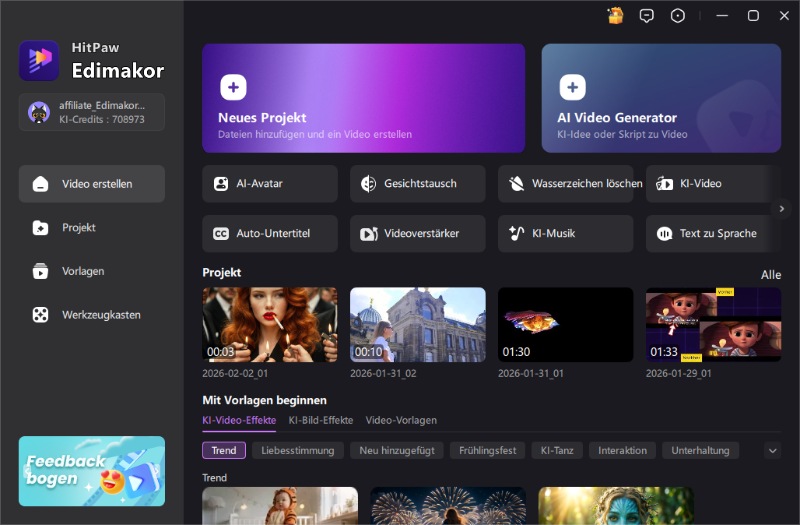Open the treasure chest gift icon
The image size is (800, 525).
[x=615, y=16]
